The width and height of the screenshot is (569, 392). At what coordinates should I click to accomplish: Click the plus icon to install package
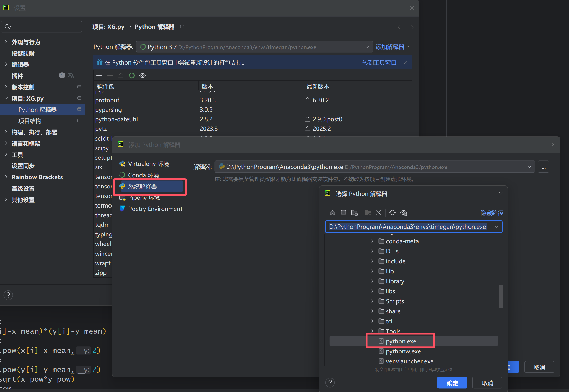pyautogui.click(x=99, y=75)
